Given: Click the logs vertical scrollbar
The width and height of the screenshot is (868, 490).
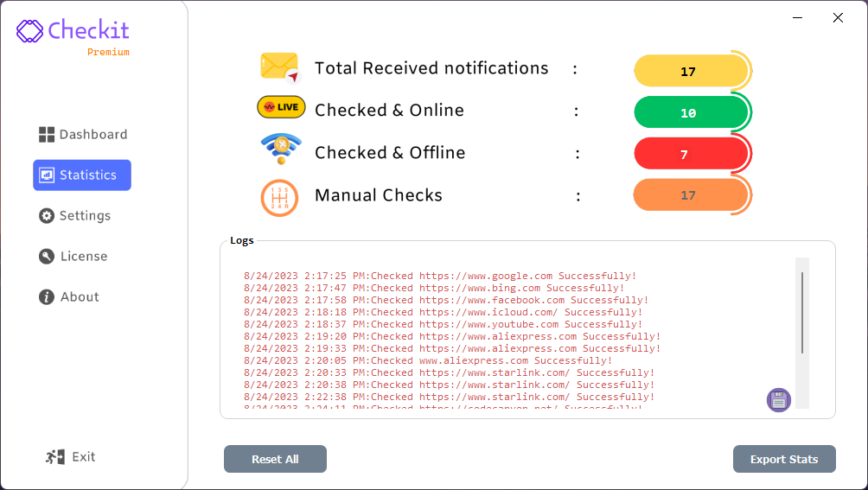Looking at the screenshot, I should pos(802,313).
